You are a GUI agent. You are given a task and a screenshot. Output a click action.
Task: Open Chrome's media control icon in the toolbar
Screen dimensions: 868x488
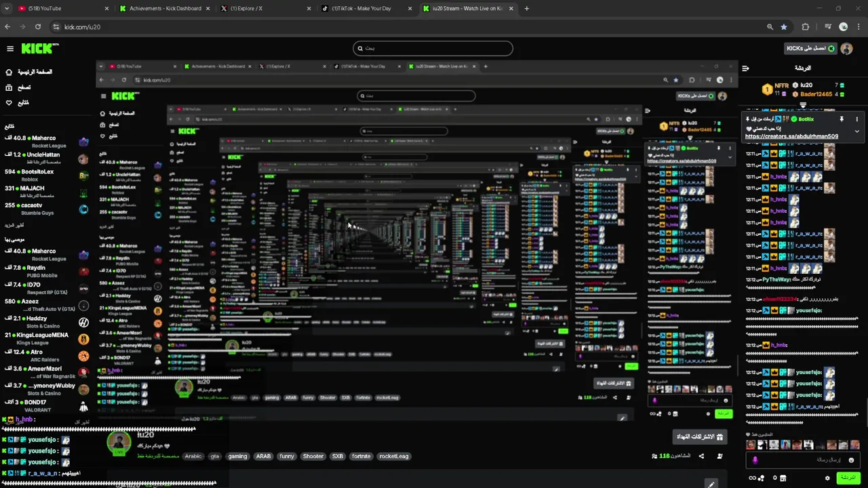click(828, 27)
